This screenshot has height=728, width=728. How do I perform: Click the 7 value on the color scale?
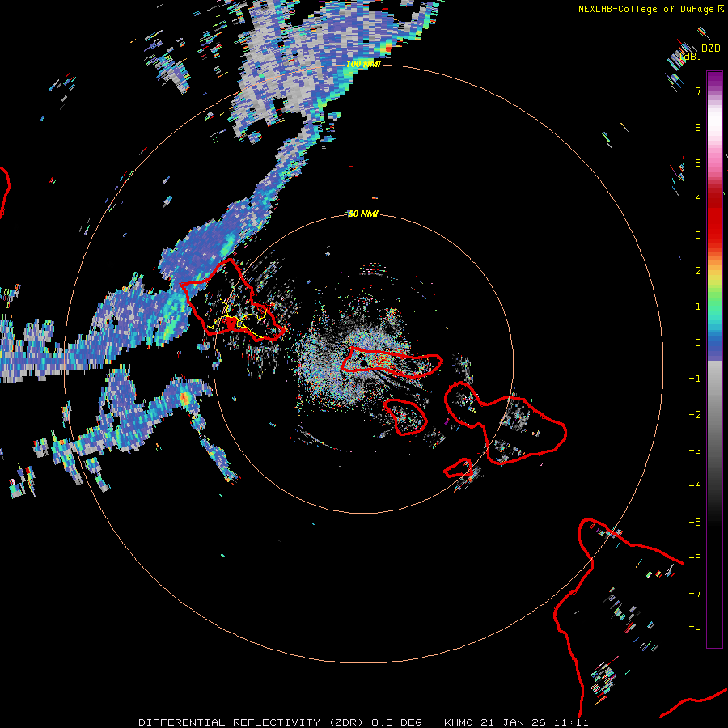[698, 91]
